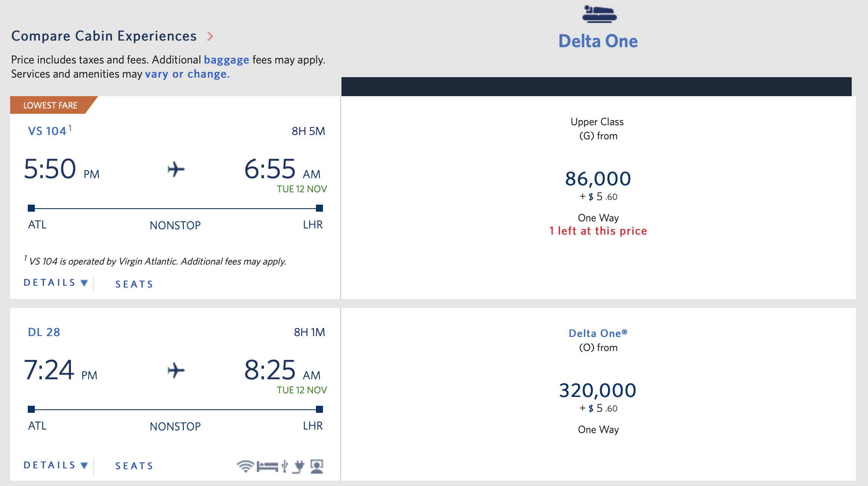Open the baggage fees link
The height and width of the screenshot is (486, 868).
[x=226, y=60]
